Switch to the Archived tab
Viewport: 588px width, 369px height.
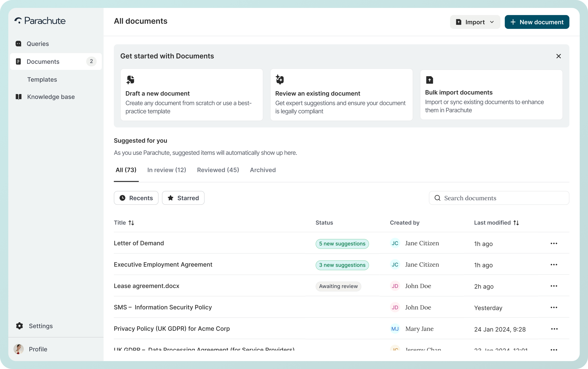tap(263, 170)
